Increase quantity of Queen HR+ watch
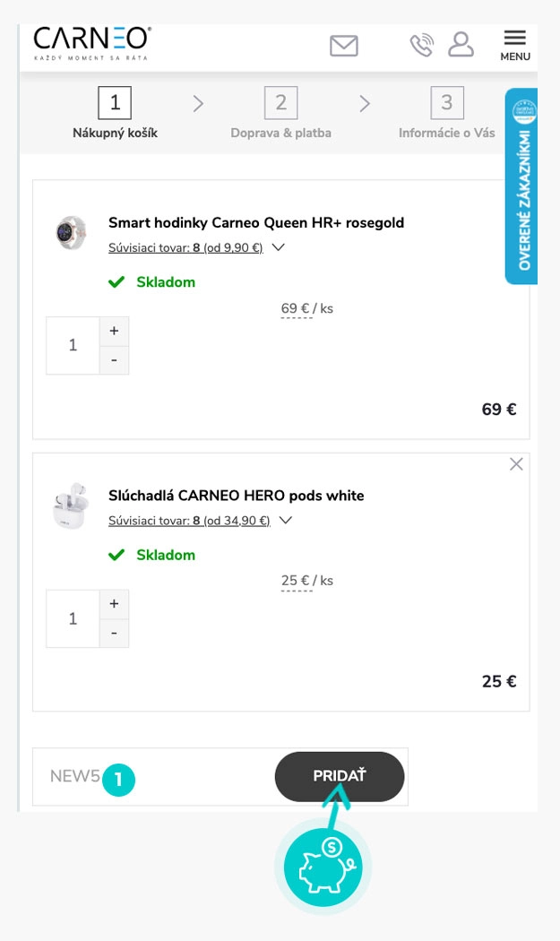 click(x=114, y=331)
